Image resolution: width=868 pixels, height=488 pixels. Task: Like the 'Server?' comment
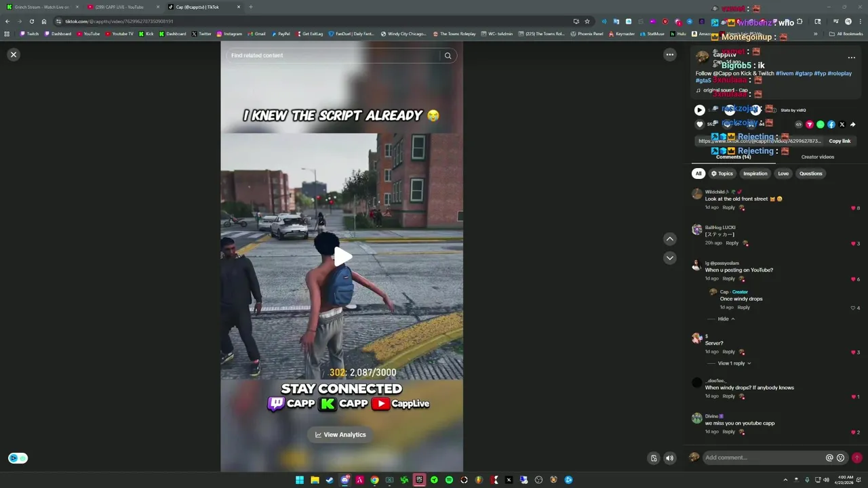click(853, 352)
